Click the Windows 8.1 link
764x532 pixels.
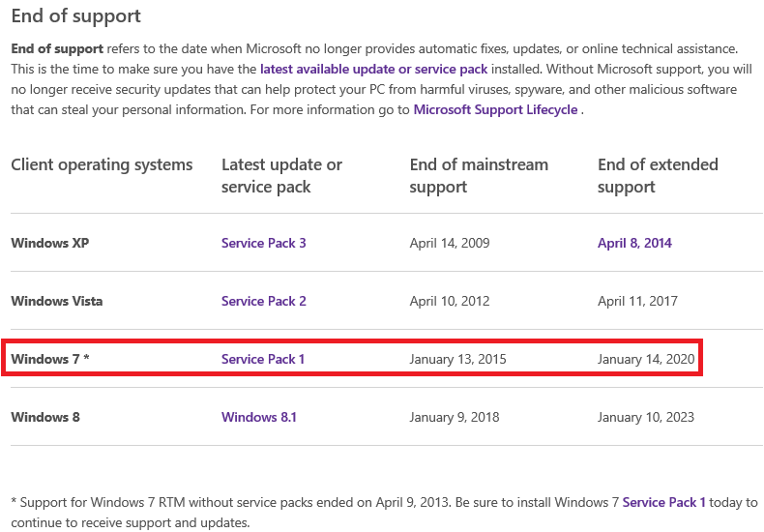click(259, 417)
